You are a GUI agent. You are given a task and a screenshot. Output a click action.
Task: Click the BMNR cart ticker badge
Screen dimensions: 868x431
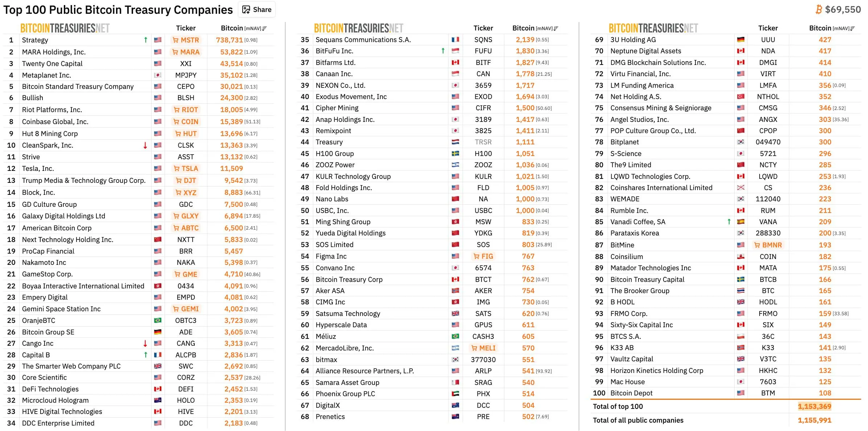(768, 245)
